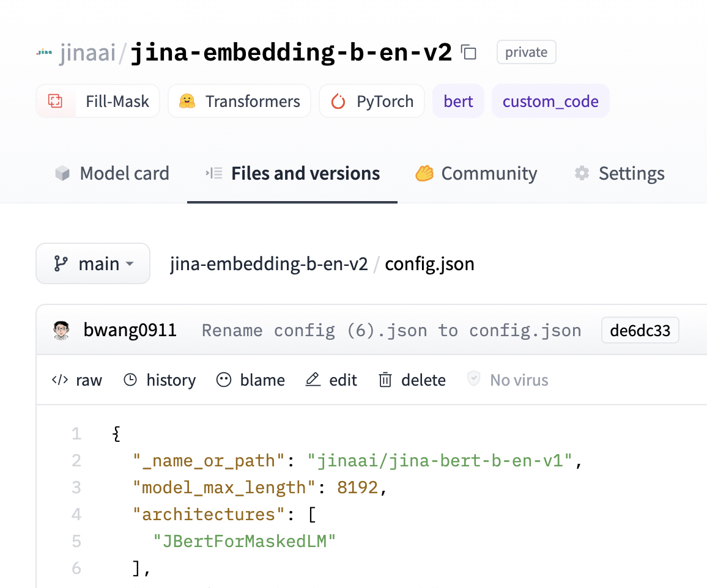The image size is (707, 588).
Task: Select the Transformers library tag
Action: 239,101
